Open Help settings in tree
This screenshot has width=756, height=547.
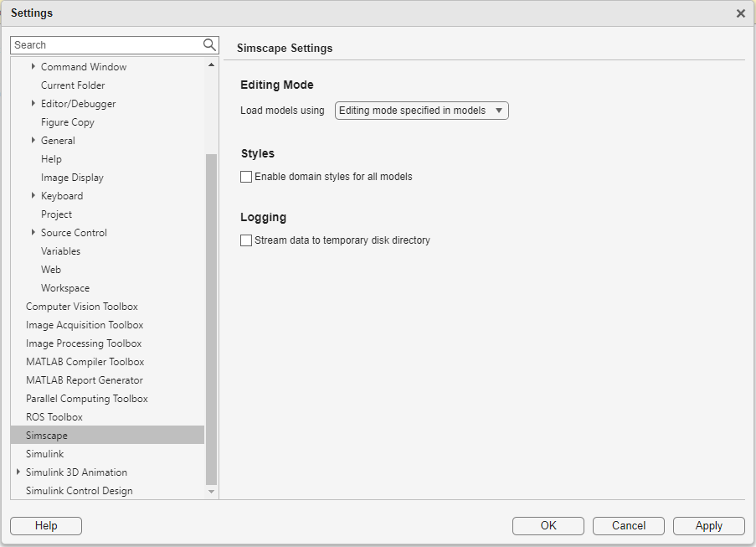51,159
